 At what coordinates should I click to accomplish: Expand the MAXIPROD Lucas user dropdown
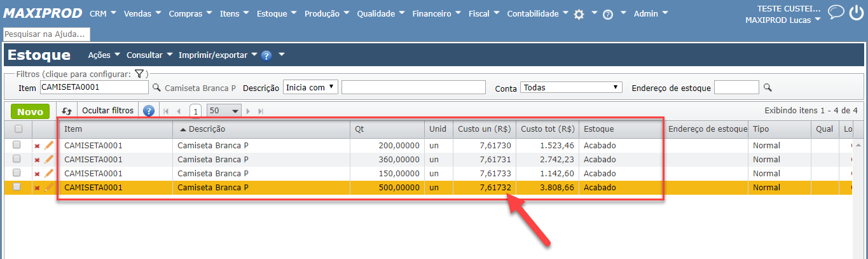click(x=782, y=20)
